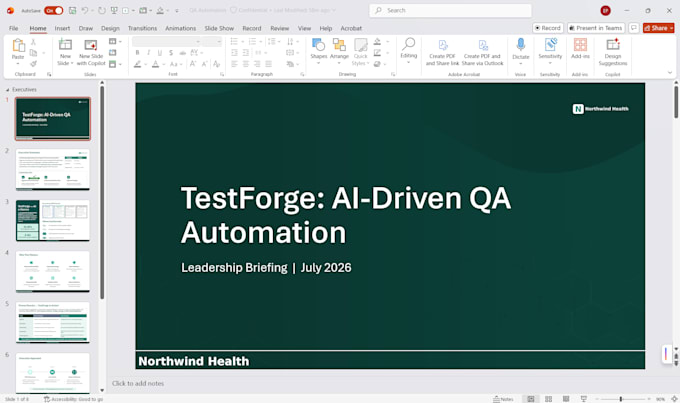Viewport: 680px width, 403px height.
Task: Collapse the ribbon using chevron
Action: pyautogui.click(x=670, y=73)
